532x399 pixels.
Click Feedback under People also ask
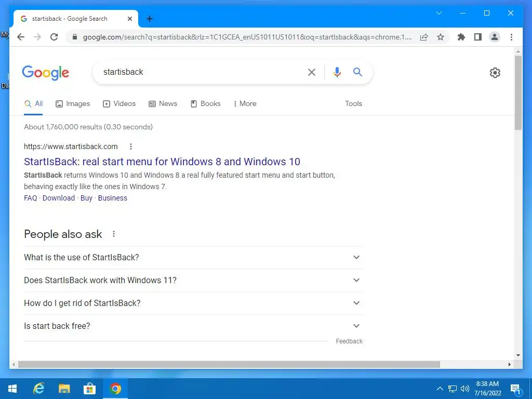pyautogui.click(x=349, y=341)
